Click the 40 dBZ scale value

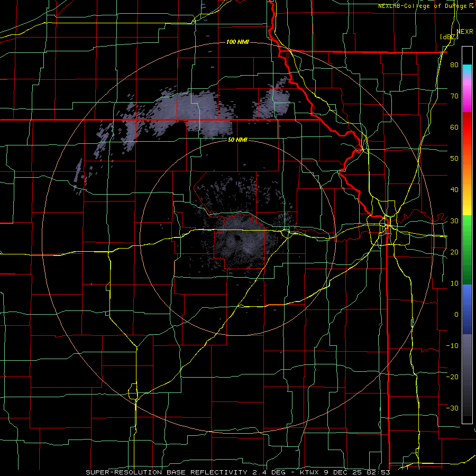click(x=454, y=190)
